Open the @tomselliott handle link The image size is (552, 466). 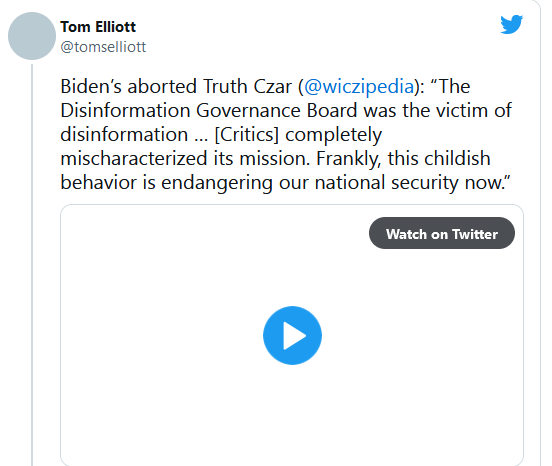(103, 47)
